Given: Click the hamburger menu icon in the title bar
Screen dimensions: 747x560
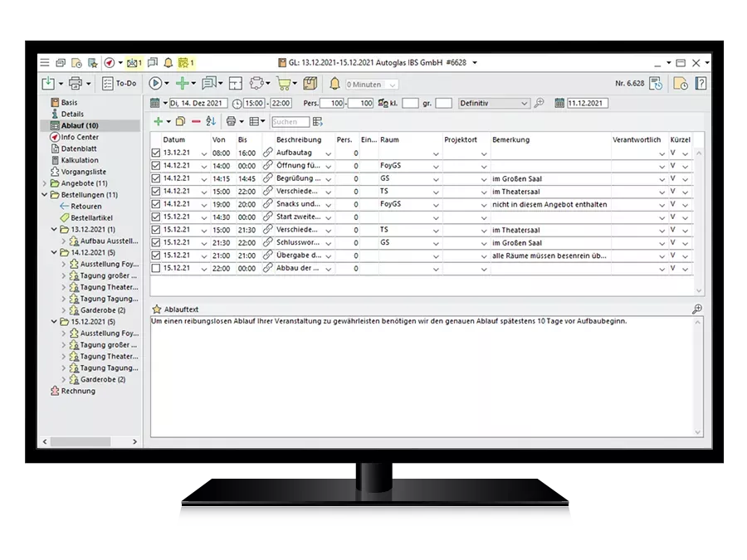Looking at the screenshot, I should [45, 62].
